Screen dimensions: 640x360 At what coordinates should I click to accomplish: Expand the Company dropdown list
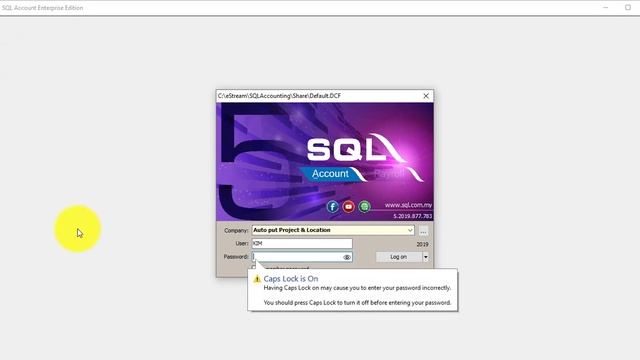click(x=410, y=230)
